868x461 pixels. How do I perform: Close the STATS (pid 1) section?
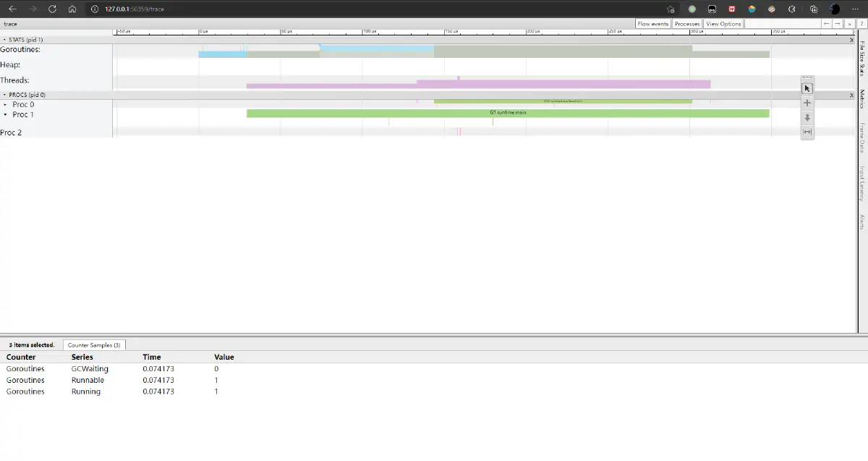tap(851, 40)
